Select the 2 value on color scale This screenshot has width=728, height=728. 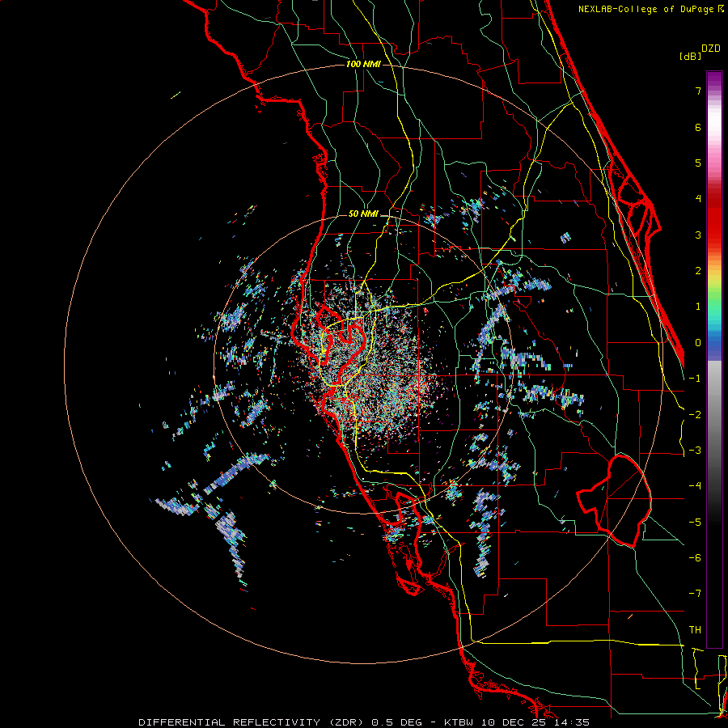tap(698, 271)
